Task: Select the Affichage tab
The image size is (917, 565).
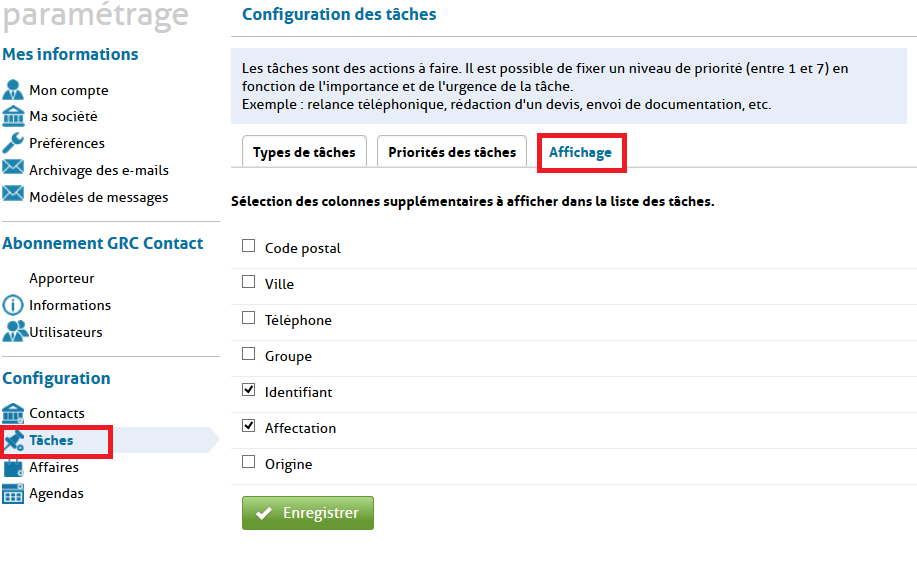Action: pos(580,152)
